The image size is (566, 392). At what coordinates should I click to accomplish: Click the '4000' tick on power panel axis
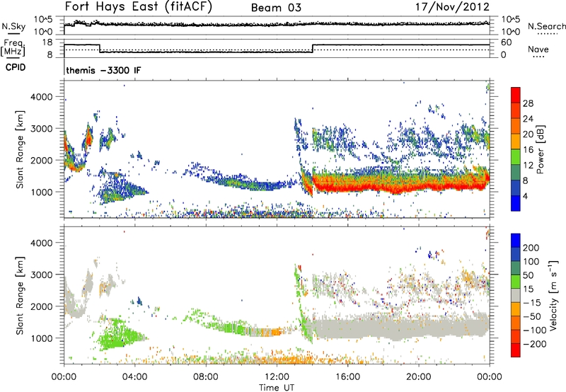(42, 97)
